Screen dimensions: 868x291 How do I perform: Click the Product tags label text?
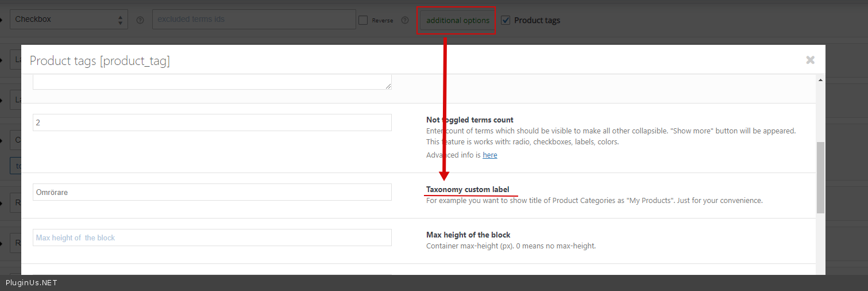(537, 20)
